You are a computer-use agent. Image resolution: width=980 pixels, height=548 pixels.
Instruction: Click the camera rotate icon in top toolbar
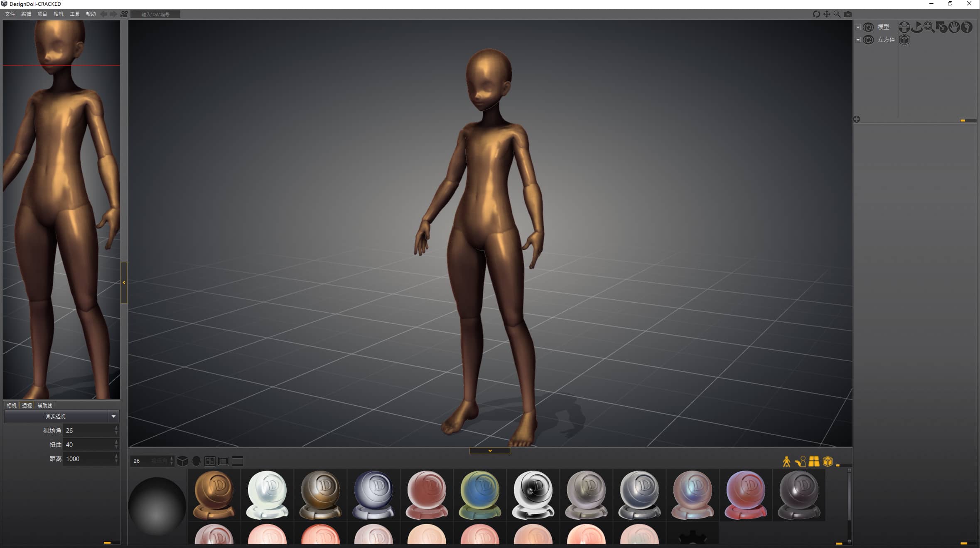click(x=816, y=14)
